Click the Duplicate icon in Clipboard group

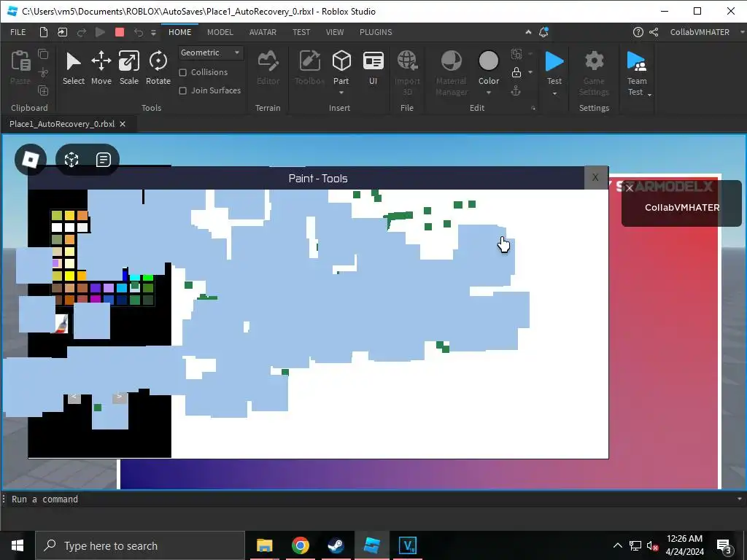click(x=43, y=90)
